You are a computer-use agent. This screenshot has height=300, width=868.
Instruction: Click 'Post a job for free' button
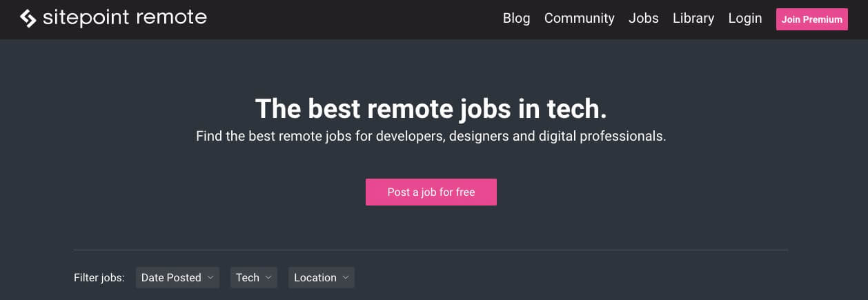[431, 192]
